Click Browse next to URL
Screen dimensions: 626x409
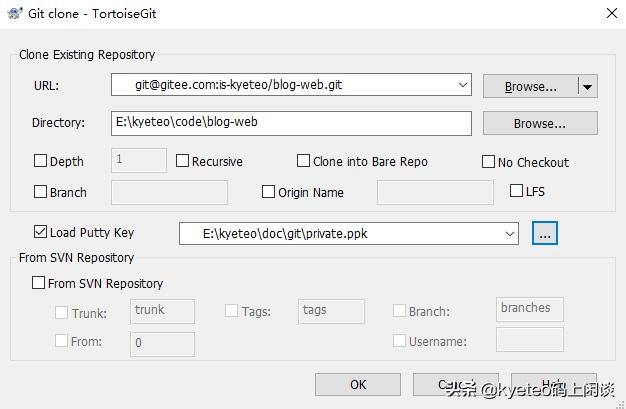pyautogui.click(x=531, y=86)
